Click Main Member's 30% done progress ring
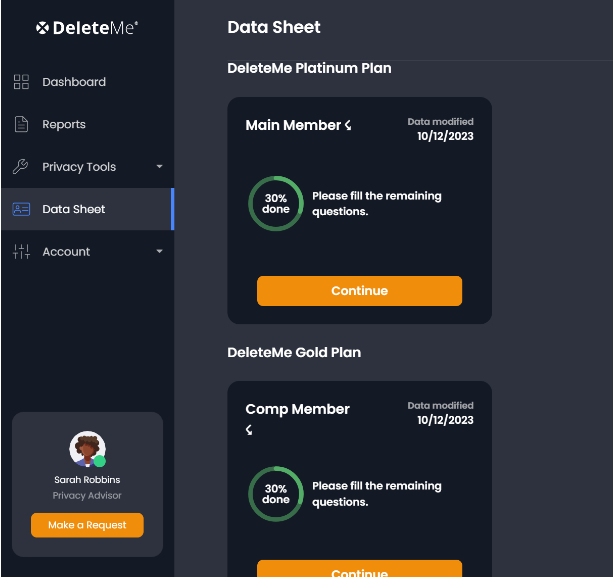Viewport: 616px width, 580px height. point(276,204)
